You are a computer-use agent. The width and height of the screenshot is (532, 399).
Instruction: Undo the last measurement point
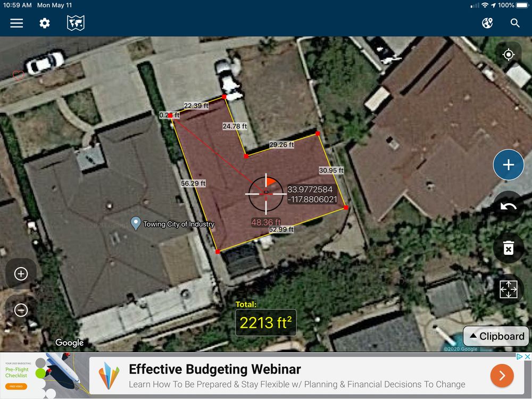[x=508, y=206]
